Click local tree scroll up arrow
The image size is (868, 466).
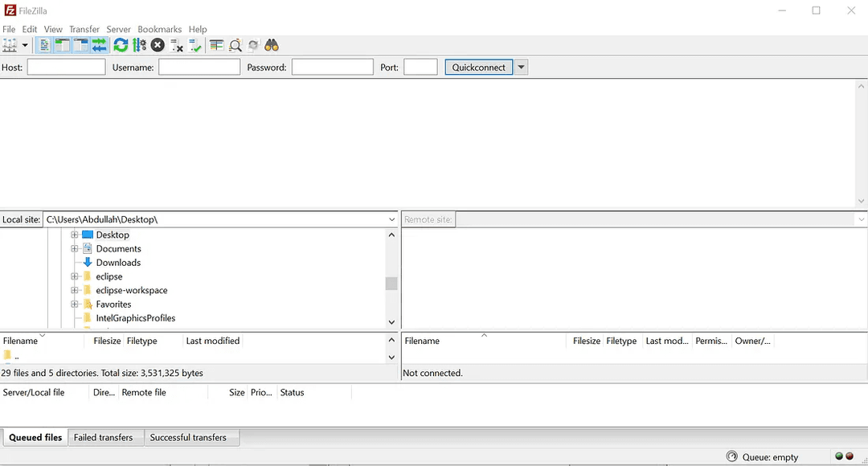pos(391,235)
